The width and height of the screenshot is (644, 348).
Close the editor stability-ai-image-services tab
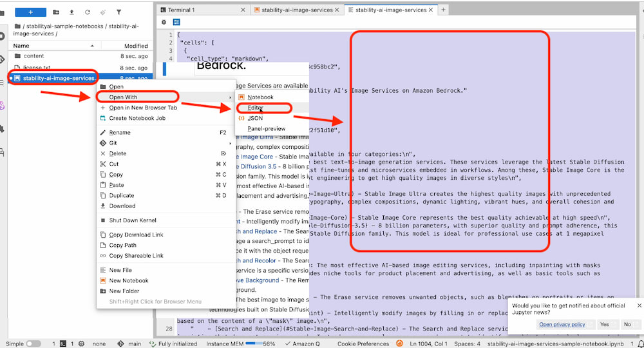(x=430, y=10)
